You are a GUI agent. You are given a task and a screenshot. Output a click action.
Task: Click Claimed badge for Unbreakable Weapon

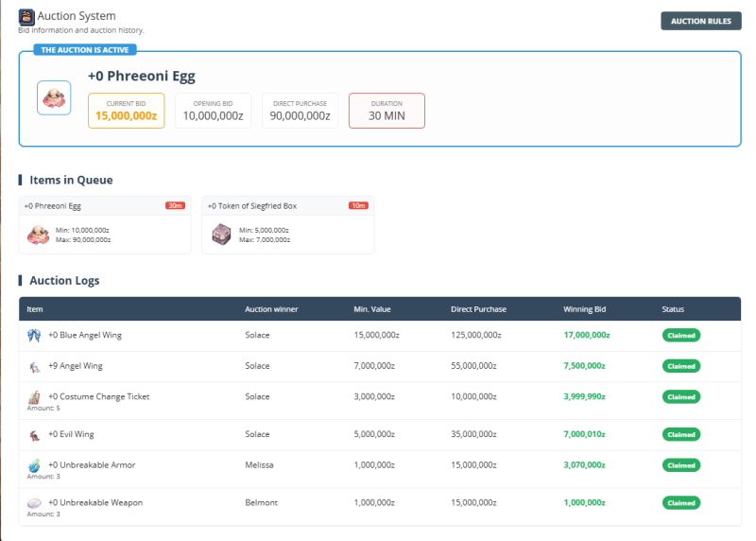click(x=681, y=503)
